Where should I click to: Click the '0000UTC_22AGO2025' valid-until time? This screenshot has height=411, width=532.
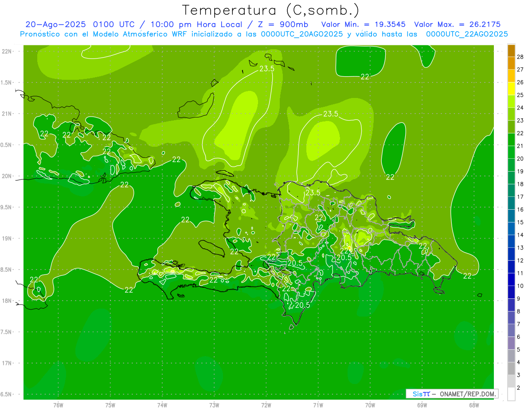[467, 34]
